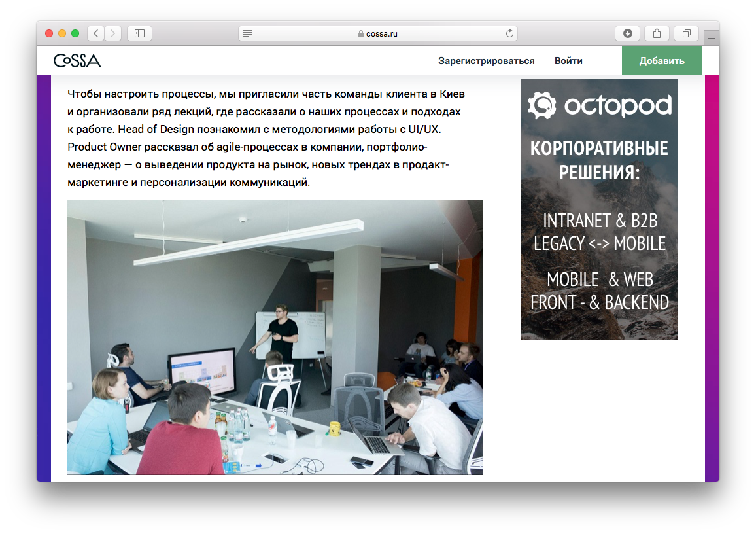Go back to the previous page
The image size is (756, 534).
coord(96,33)
